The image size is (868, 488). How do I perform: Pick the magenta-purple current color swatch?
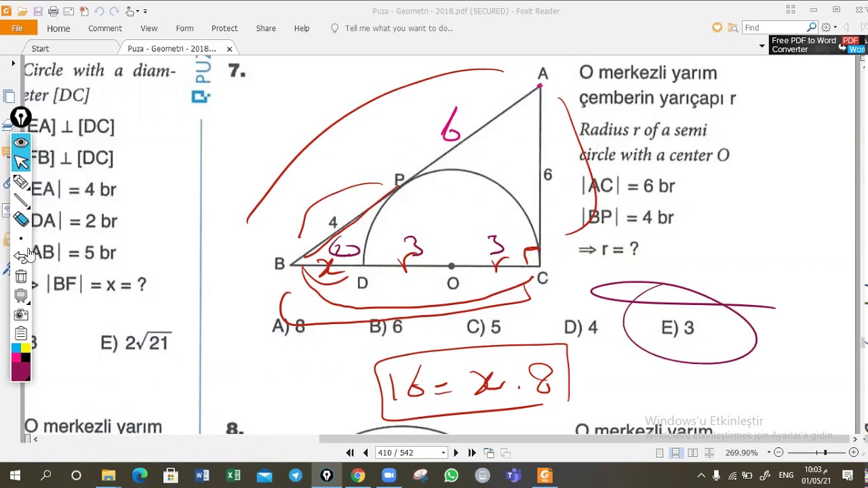[x=21, y=372]
